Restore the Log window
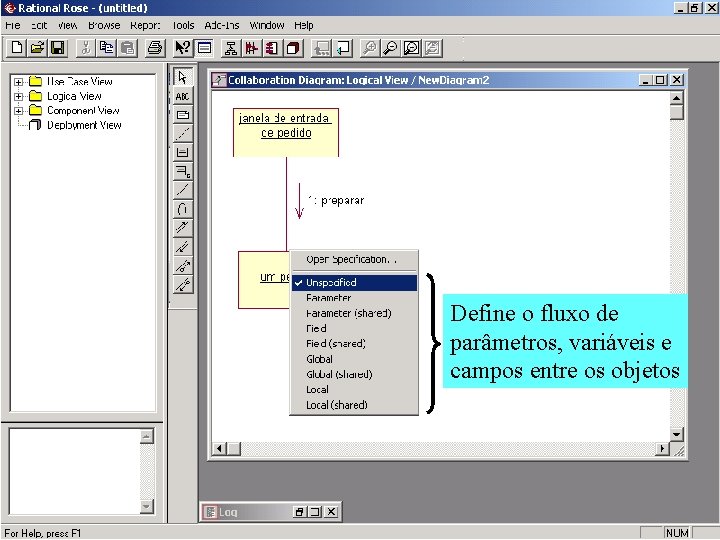This screenshot has width=720, height=540. tap(299, 512)
